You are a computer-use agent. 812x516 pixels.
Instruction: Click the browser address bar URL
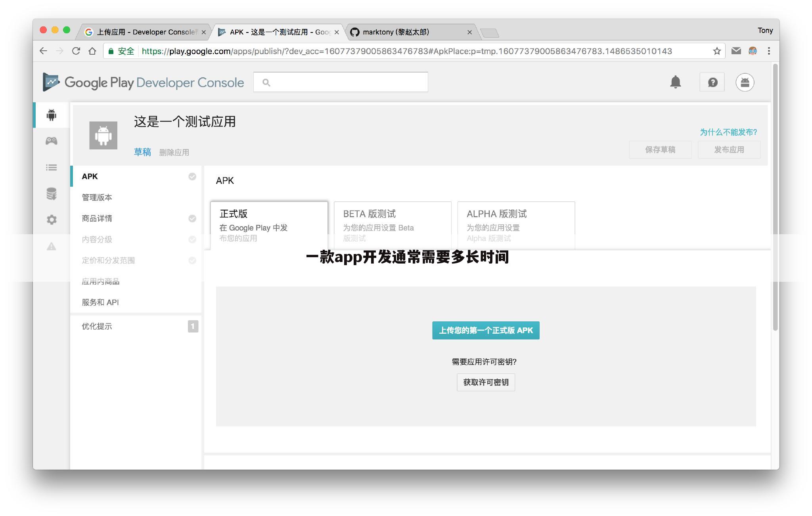pos(407,51)
